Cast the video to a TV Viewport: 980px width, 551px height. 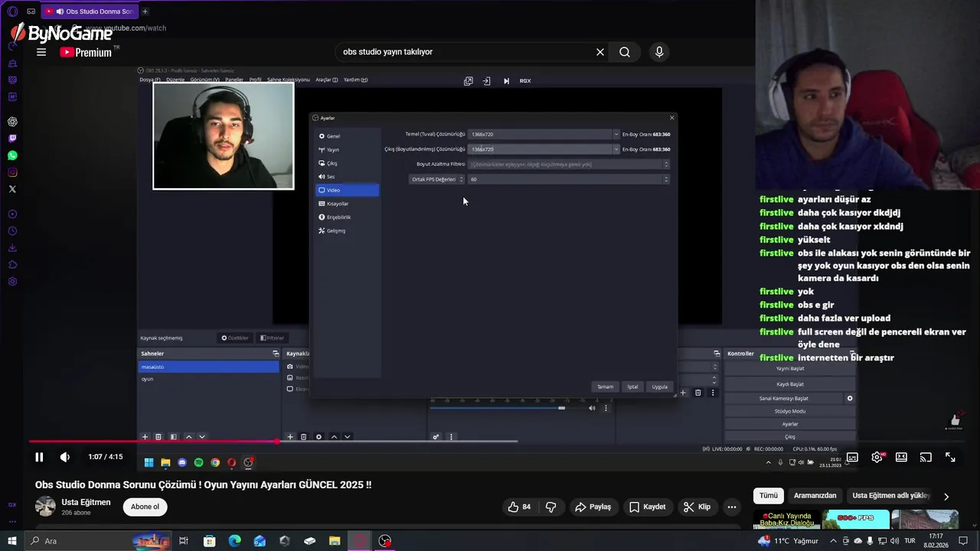[x=926, y=457]
